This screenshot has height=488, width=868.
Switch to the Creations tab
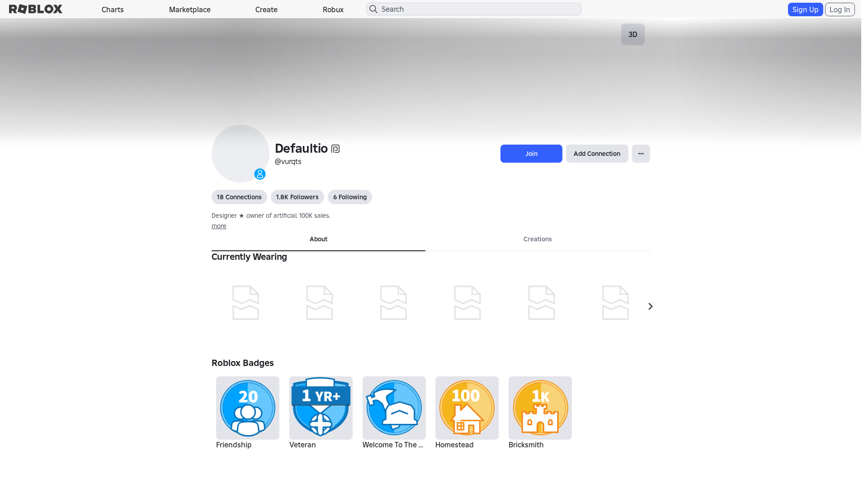point(538,239)
